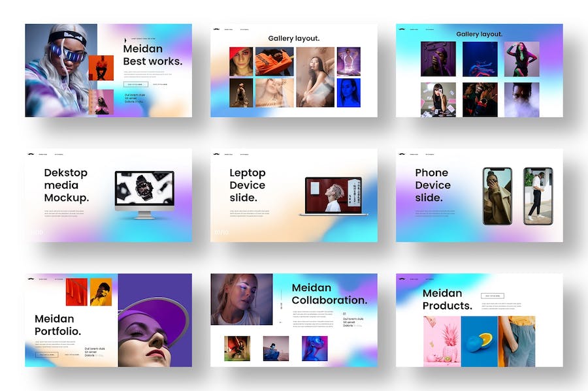The image size is (588, 391).
Task: Click the mustache logo on Meidan Portfolio slide
Action: 31,279
